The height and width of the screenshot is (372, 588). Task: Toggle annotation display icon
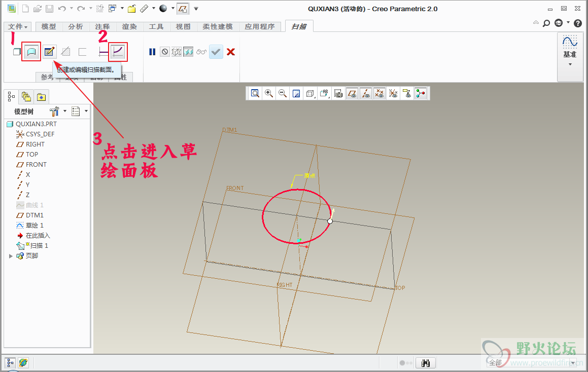point(407,93)
